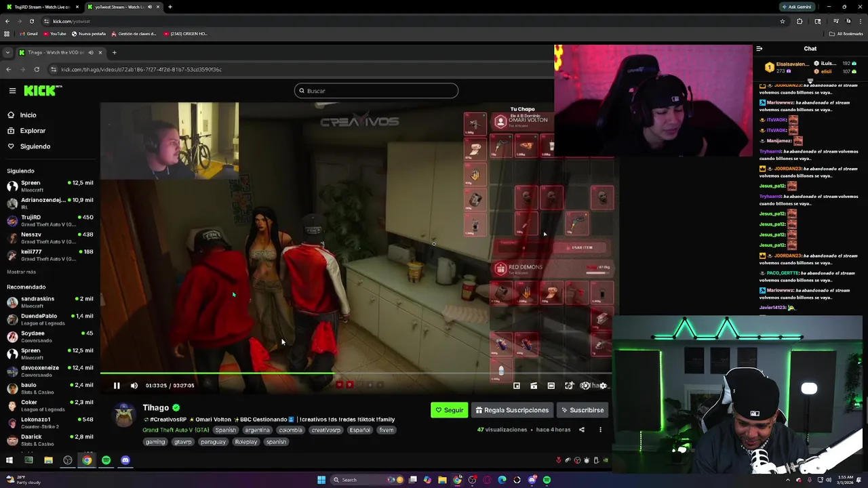The image size is (868, 488).
Task: Open Gestión de claves bookmark
Action: tap(133, 33)
